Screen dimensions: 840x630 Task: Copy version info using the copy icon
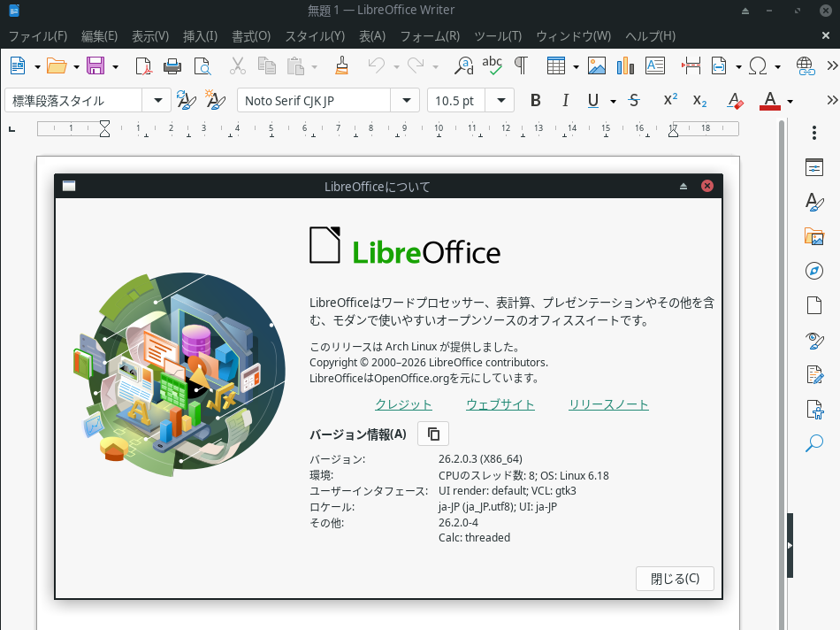(433, 434)
